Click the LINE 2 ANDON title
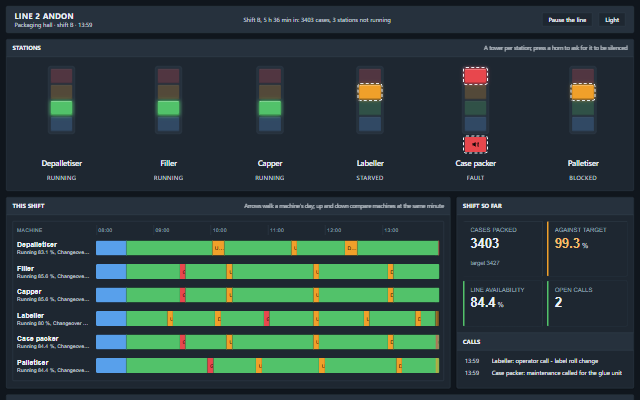The width and height of the screenshot is (640, 400). 44,16
